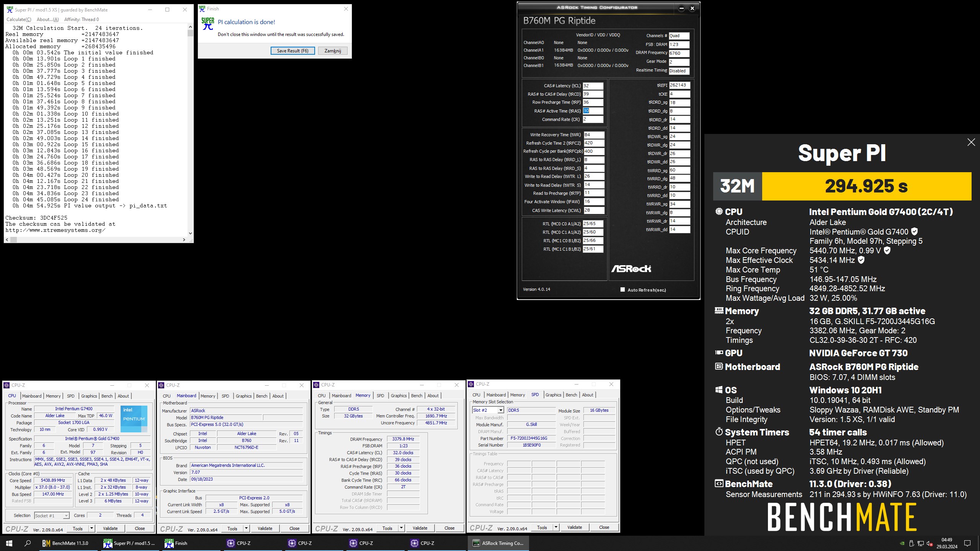Viewport: 980px width, 551px height.
Task: Open About menu in Super PI
Action: [48, 20]
